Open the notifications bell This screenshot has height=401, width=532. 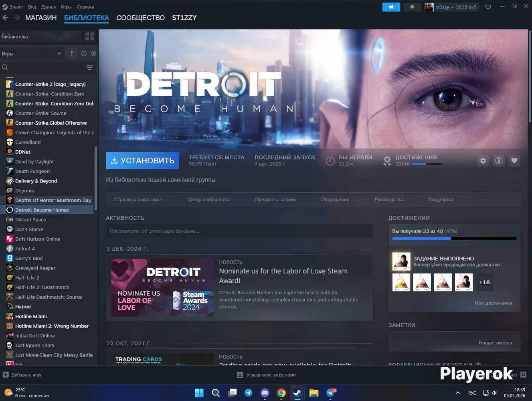[412, 7]
